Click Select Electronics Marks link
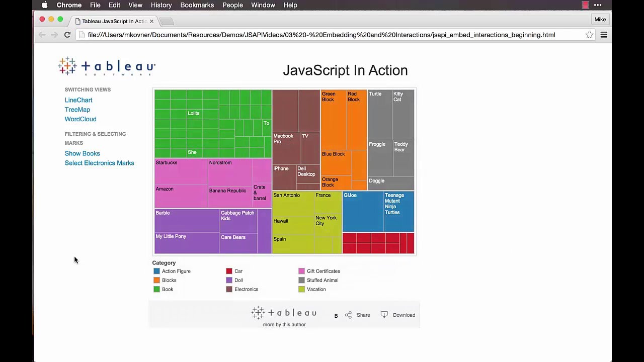This screenshot has height=362, width=644. click(x=100, y=163)
